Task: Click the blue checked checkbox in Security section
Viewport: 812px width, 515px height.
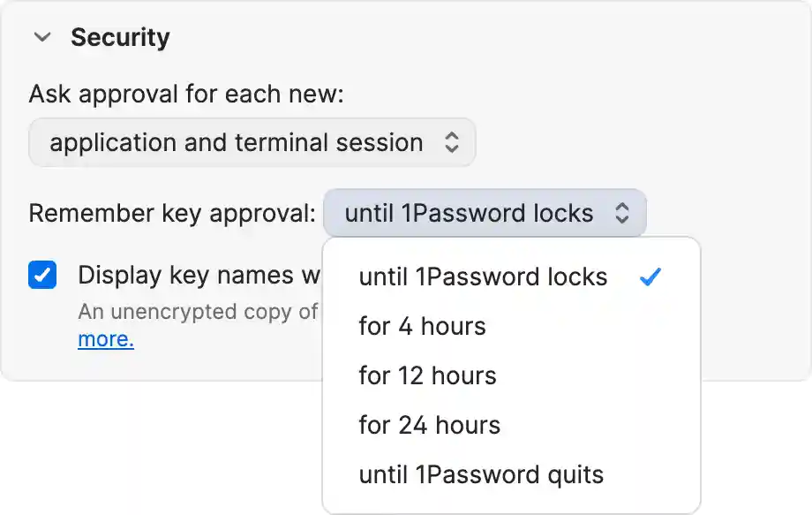Action: [x=43, y=275]
